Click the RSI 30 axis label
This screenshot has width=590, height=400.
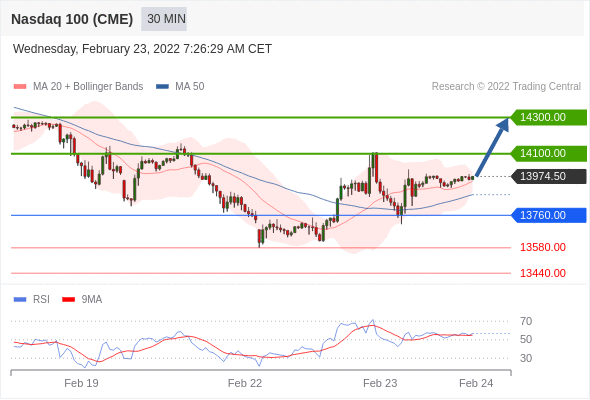(x=526, y=358)
